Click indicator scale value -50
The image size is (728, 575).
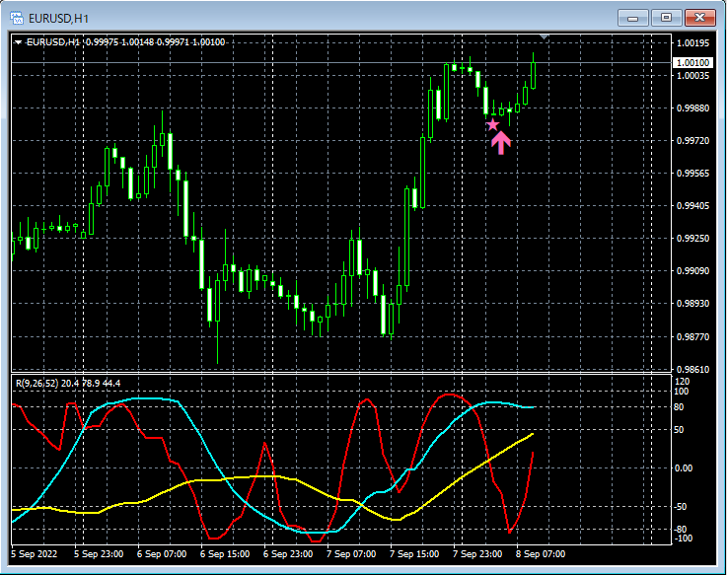tap(680, 507)
